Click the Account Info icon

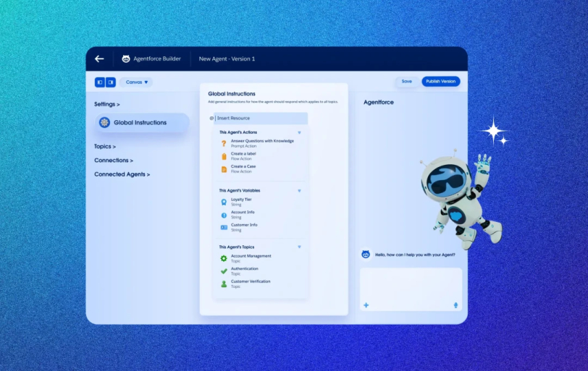[x=224, y=216]
